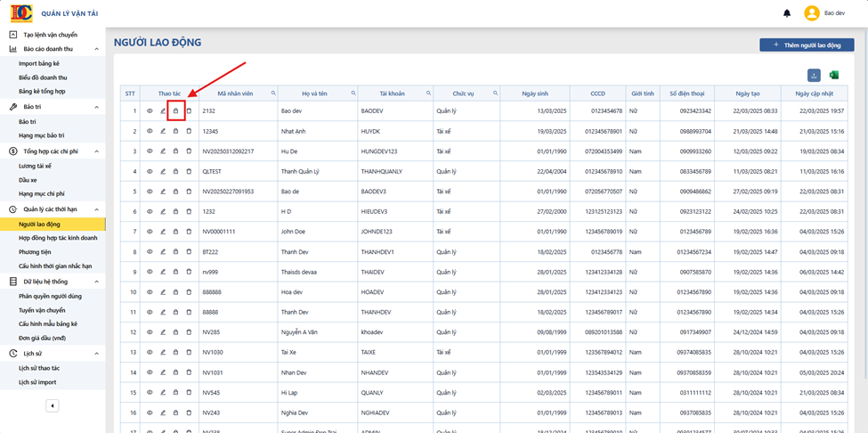Click lock icon for Nhan Dev row
Image resolution: width=868 pixels, height=433 pixels.
pos(176,372)
